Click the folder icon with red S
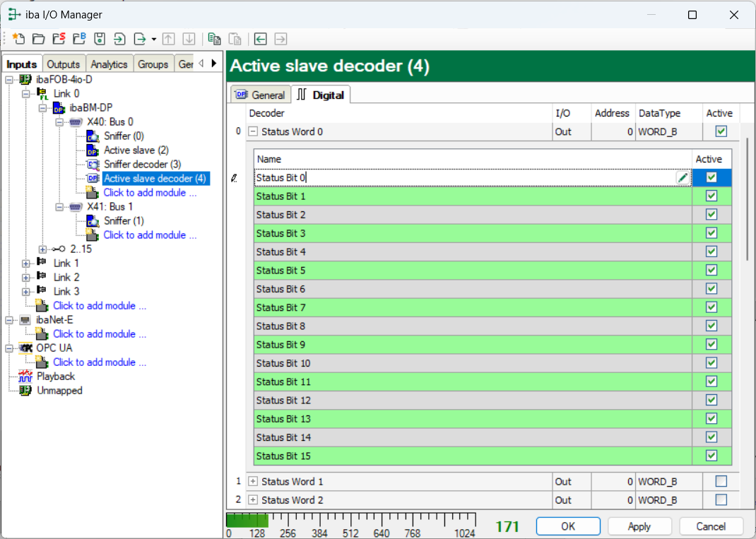Screen dimensions: 756x539 (x=59, y=39)
